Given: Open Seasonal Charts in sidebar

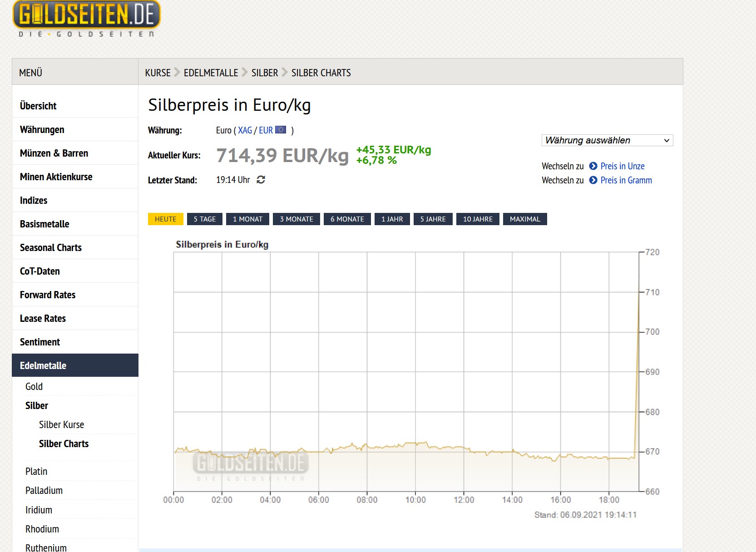Looking at the screenshot, I should [x=75, y=247].
